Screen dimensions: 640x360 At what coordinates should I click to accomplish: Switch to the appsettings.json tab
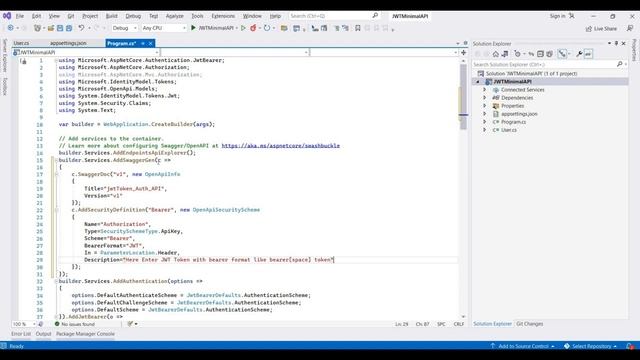tap(68, 43)
